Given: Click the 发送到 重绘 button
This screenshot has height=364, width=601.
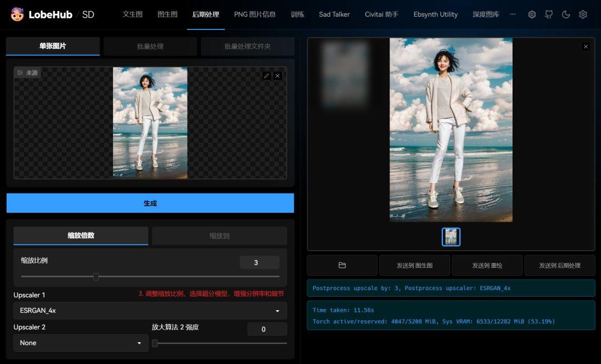Looking at the screenshot, I should point(486,265).
